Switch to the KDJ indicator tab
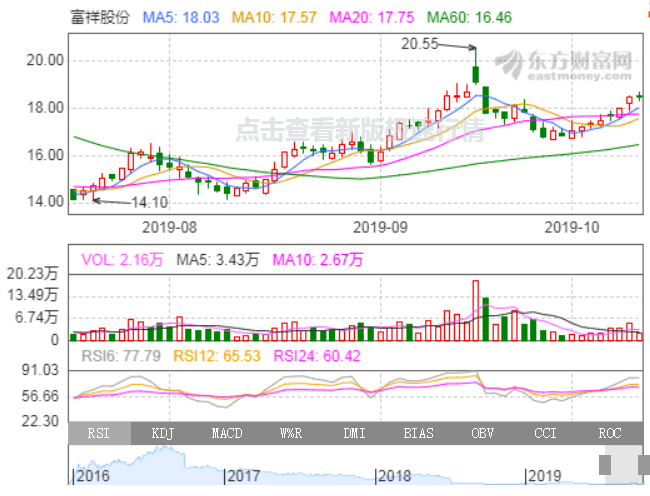Image resolution: width=650 pixels, height=496 pixels. tap(162, 433)
